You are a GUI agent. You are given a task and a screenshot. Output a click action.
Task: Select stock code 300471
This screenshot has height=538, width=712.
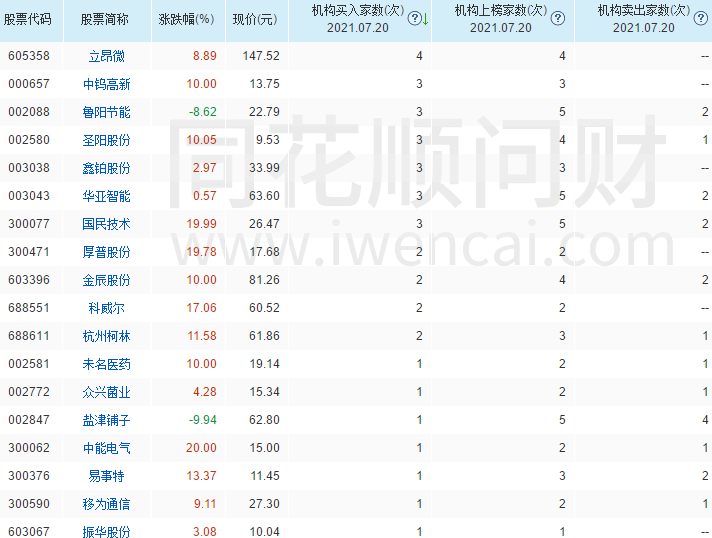pos(29,252)
